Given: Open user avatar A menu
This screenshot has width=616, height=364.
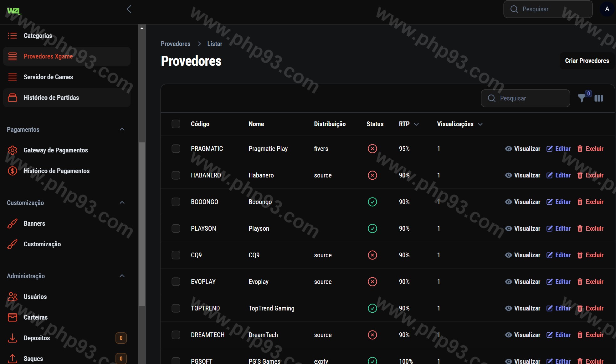Looking at the screenshot, I should pos(607,9).
